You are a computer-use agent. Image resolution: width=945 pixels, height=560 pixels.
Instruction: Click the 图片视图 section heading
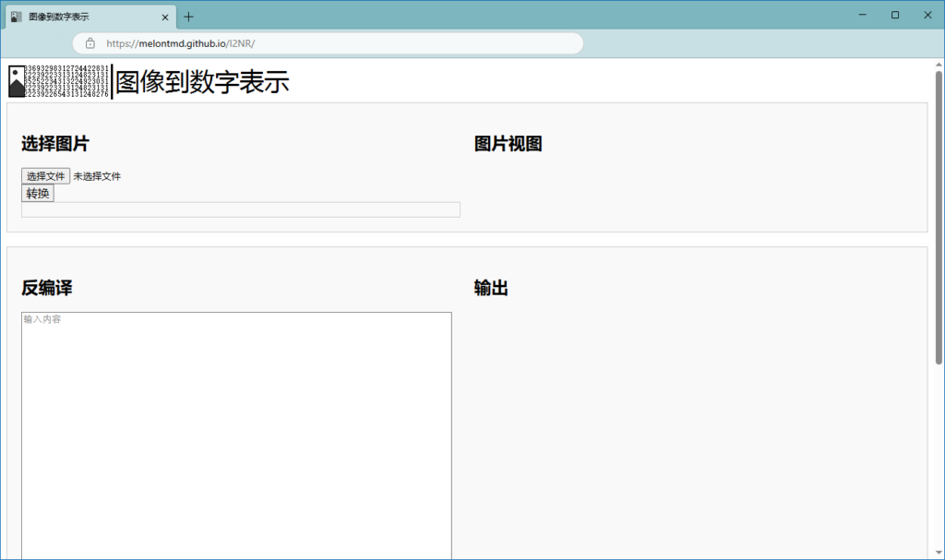[508, 144]
